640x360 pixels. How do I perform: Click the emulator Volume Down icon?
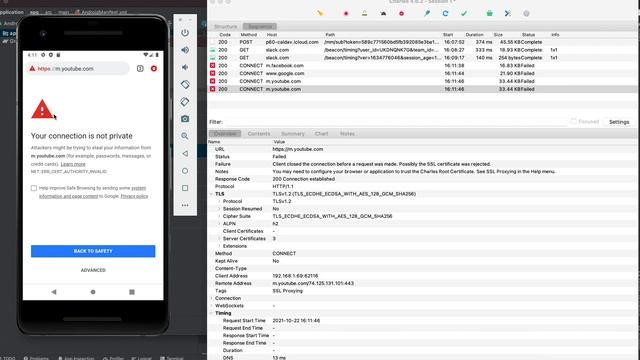tap(185, 67)
